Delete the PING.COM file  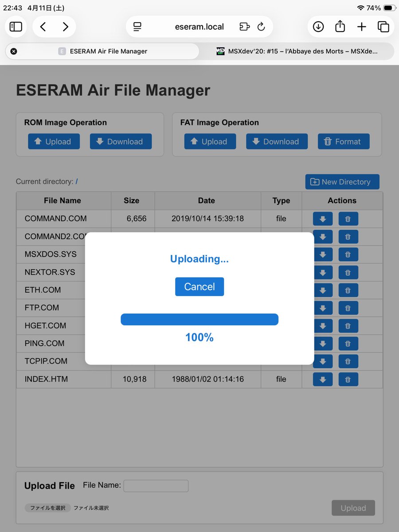pyautogui.click(x=348, y=344)
